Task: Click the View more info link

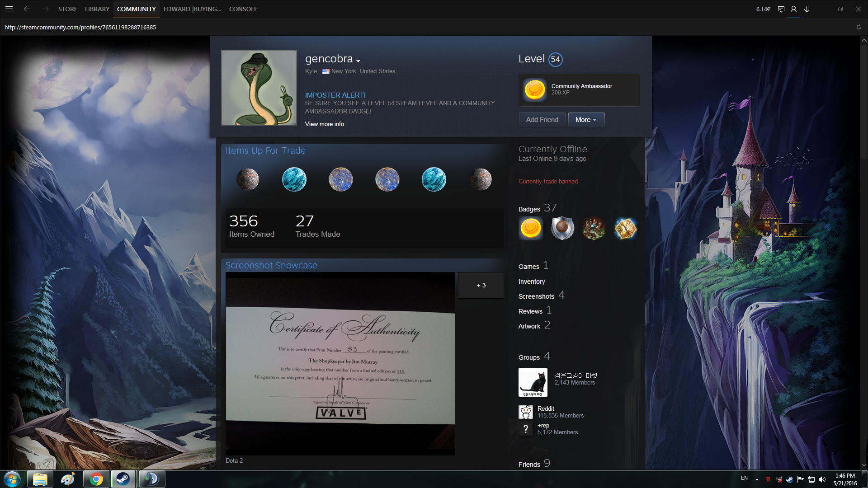Action: pyautogui.click(x=324, y=124)
